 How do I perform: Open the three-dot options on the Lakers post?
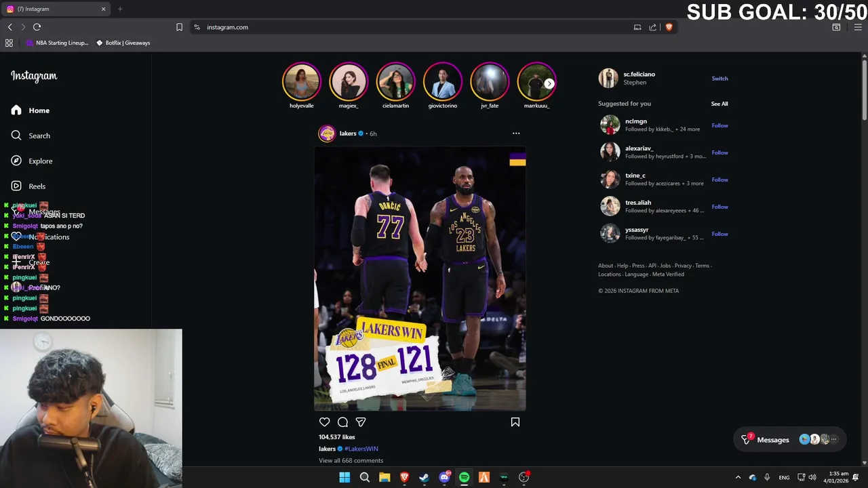tap(516, 134)
